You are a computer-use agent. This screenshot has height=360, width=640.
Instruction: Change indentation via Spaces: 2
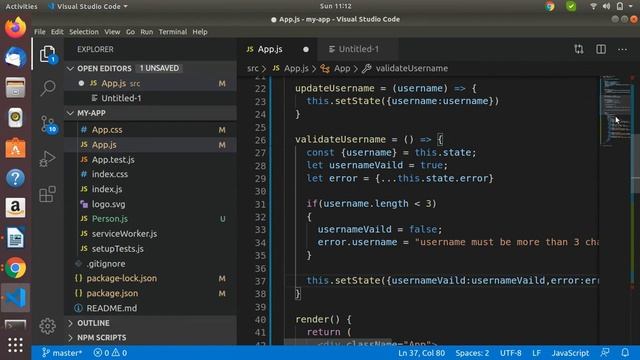pyautogui.click(x=472, y=353)
